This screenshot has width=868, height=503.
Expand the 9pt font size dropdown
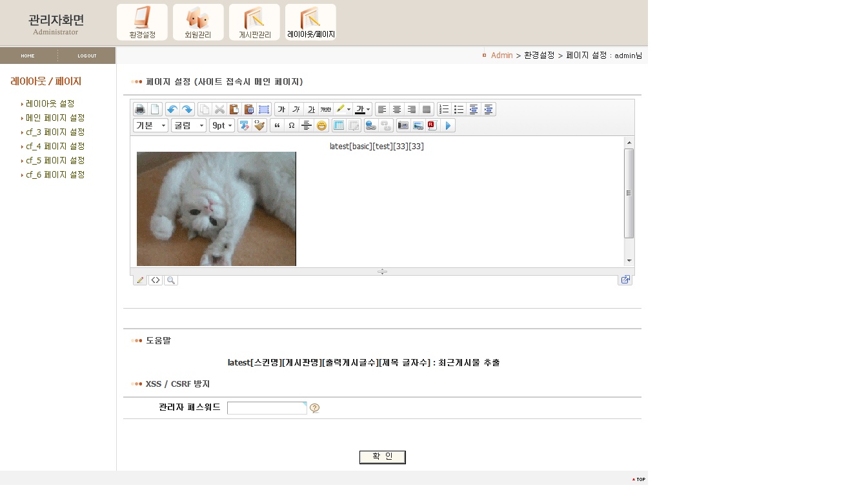pos(222,126)
